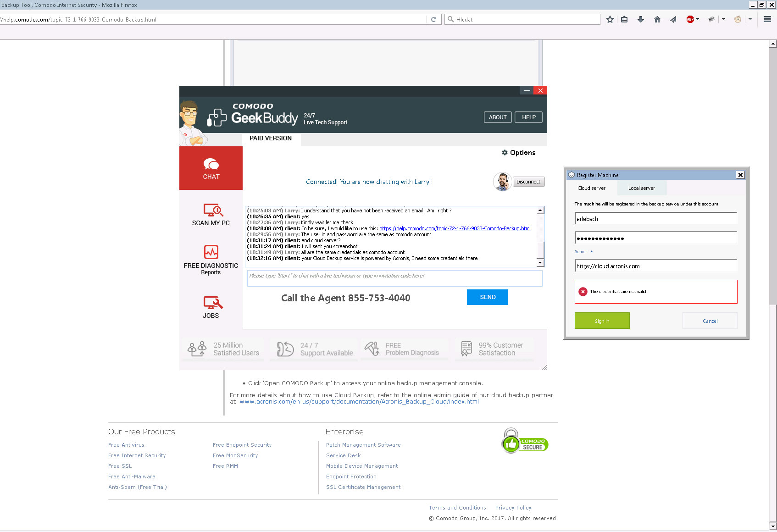Viewport: 777px width, 532px height.
Task: Open the Firefox downloads arrow icon
Action: (641, 19)
